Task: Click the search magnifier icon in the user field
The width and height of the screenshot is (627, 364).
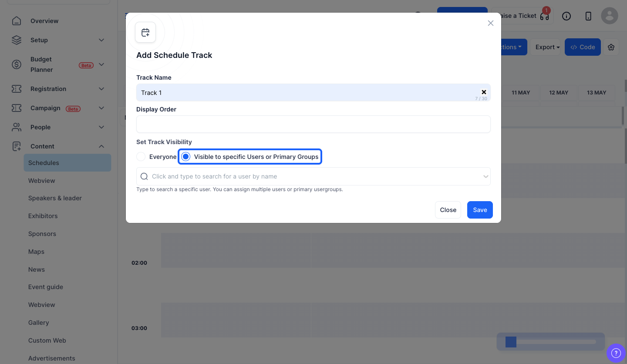Action: point(145,176)
